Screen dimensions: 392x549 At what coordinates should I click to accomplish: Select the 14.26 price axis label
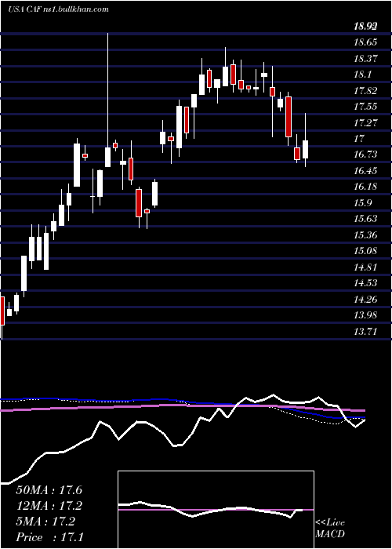pyautogui.click(x=365, y=299)
